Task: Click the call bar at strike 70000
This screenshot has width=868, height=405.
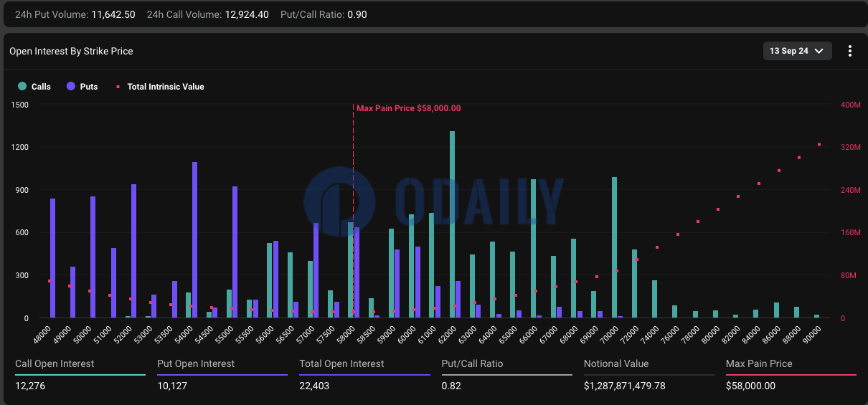Action: [614, 247]
